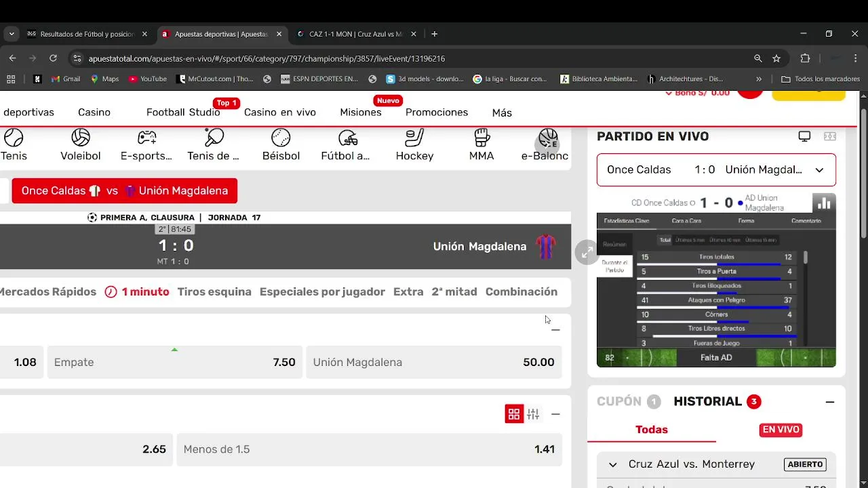Viewport: 868px width, 488px height.
Task: Select the Fútbol americano helmet icon
Action: coord(348,138)
